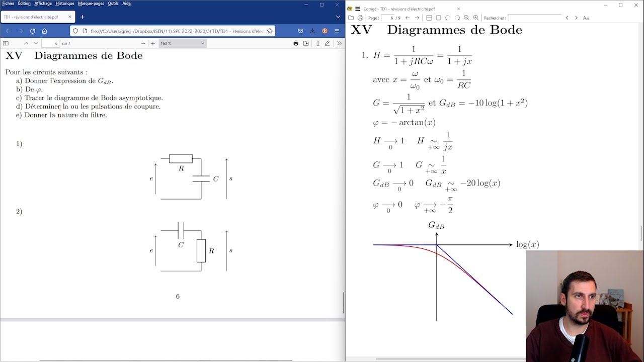
Task: Zoom in in Firefox PDF viewer
Action: point(153,43)
